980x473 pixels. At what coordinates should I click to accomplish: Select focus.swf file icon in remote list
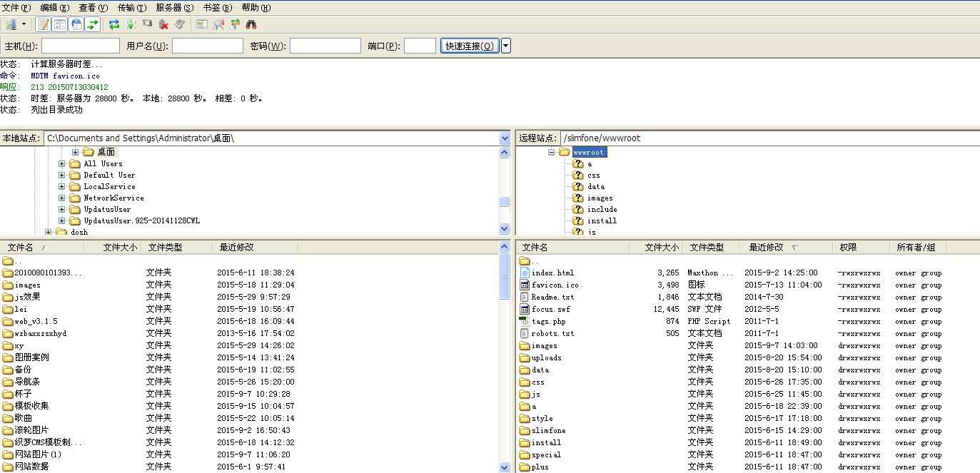point(525,309)
